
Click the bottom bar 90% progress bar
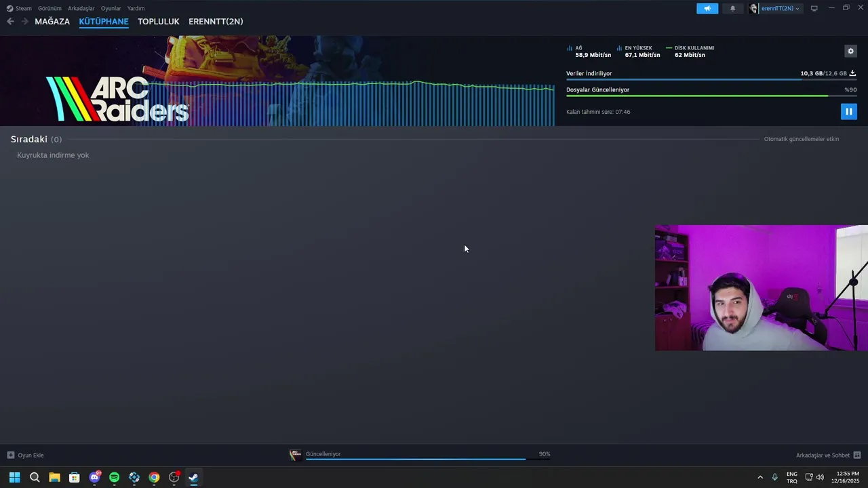428,459
